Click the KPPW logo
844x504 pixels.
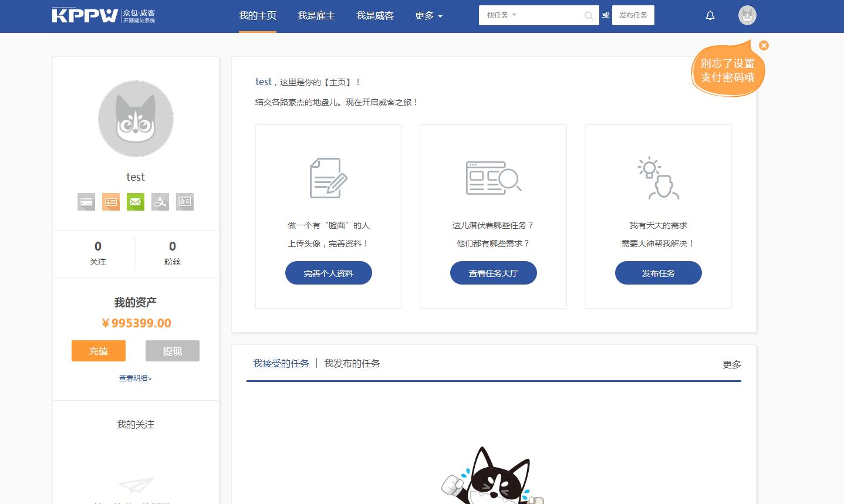click(103, 16)
